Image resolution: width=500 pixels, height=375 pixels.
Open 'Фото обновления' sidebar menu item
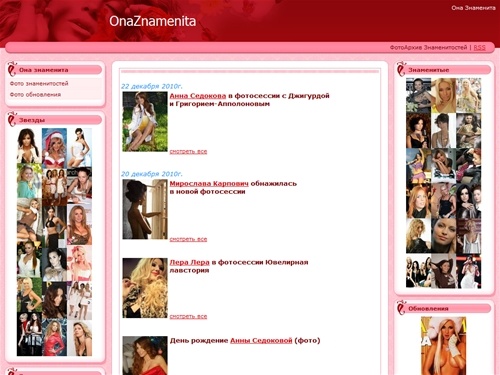35,95
